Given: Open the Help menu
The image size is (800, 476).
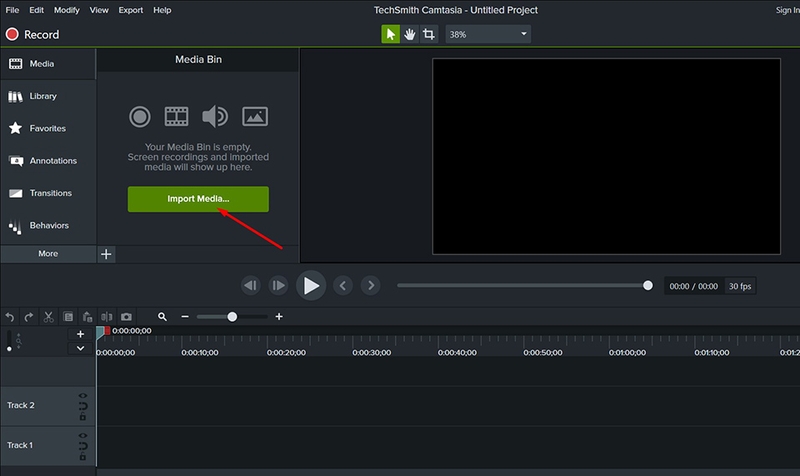Looking at the screenshot, I should tap(162, 10).
